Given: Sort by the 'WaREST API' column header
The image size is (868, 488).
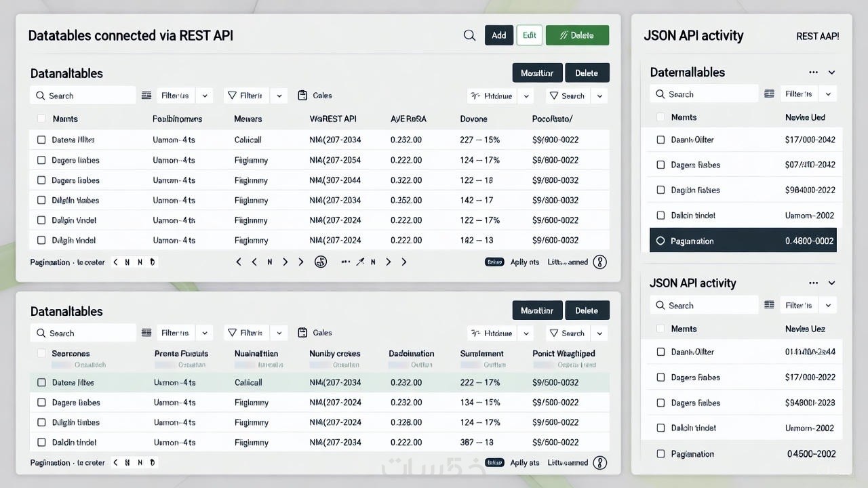Looking at the screenshot, I should [333, 119].
